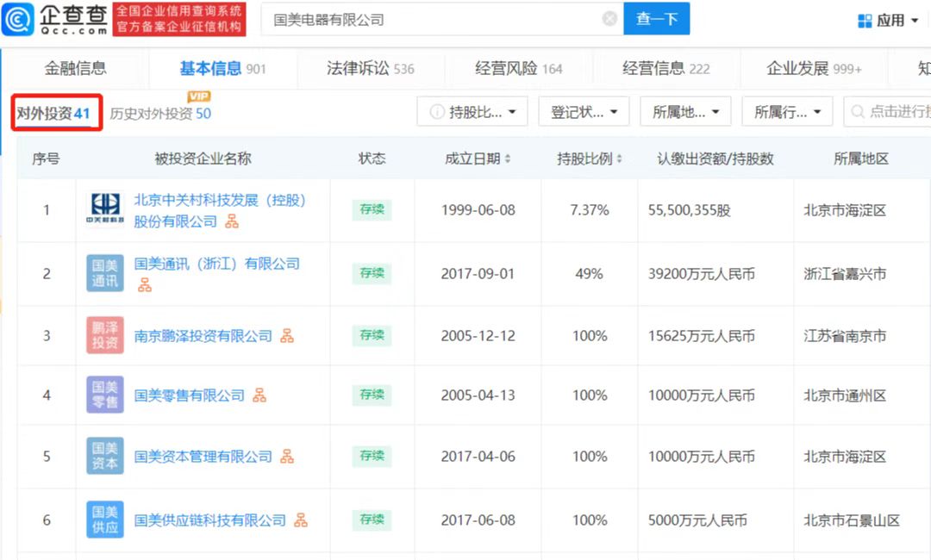Click the Qcc.com logo icon
This screenshot has width=931, height=560.
[x=18, y=19]
